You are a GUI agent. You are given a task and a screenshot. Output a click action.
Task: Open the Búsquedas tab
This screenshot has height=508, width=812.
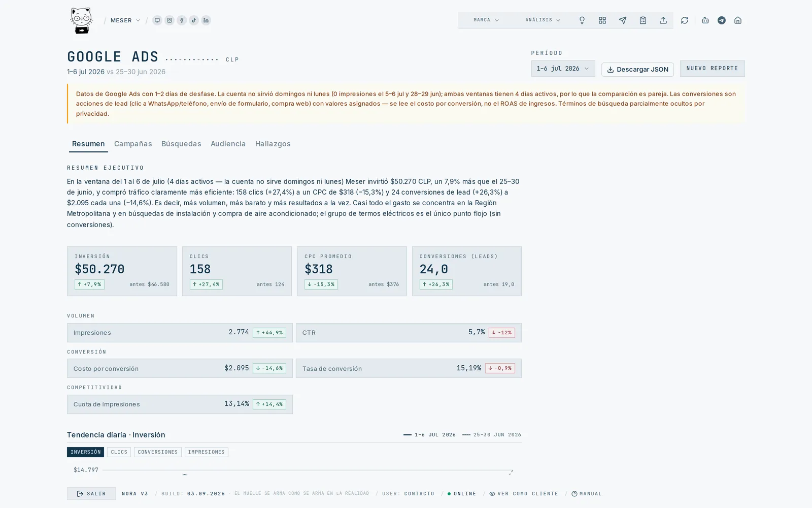point(181,144)
